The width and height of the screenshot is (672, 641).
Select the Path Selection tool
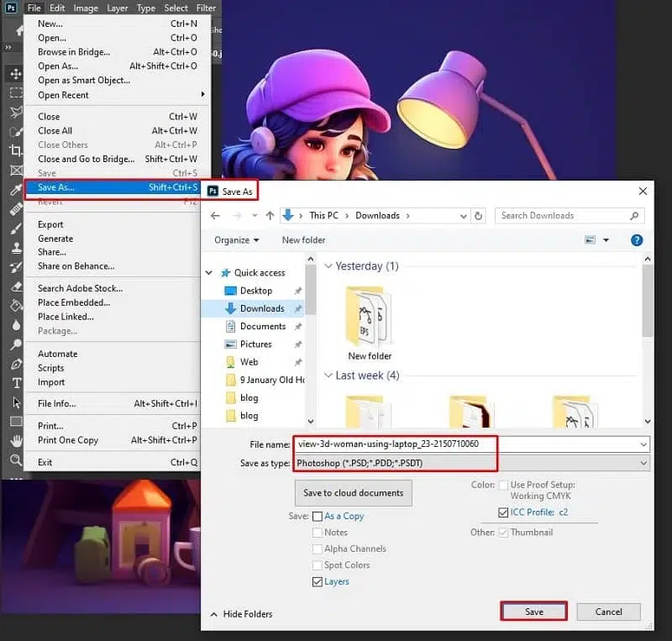(x=16, y=402)
